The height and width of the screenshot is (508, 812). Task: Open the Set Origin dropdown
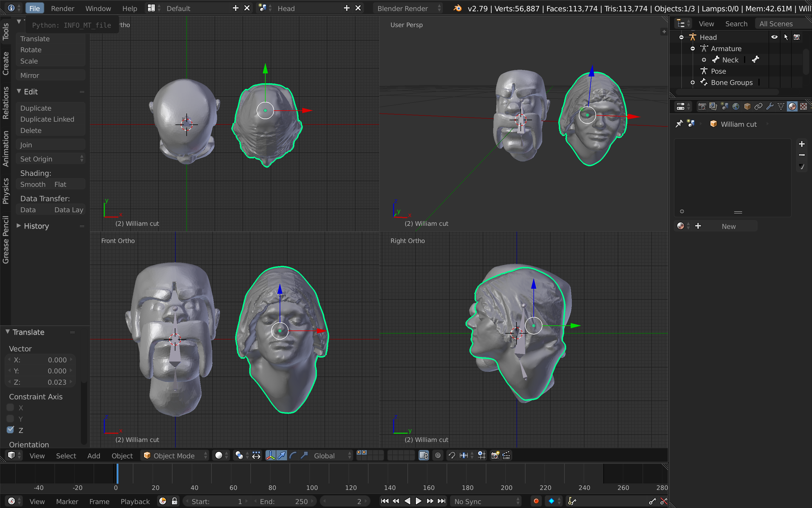(x=51, y=159)
